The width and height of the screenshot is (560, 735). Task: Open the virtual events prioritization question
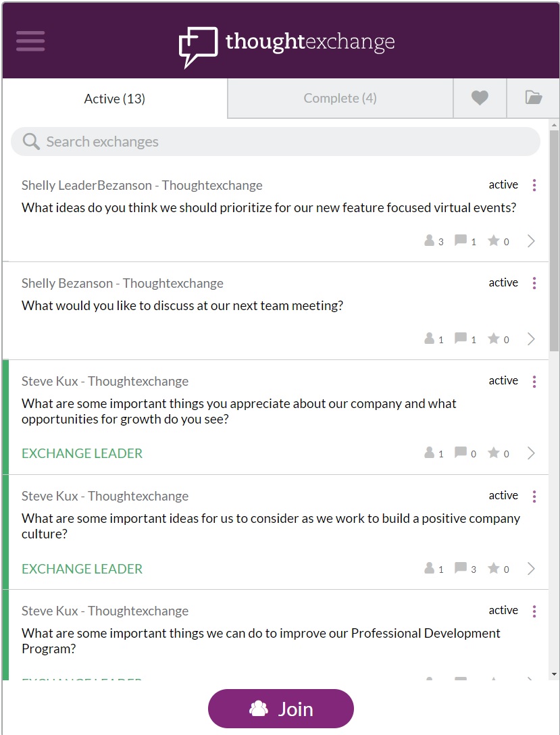(269, 207)
